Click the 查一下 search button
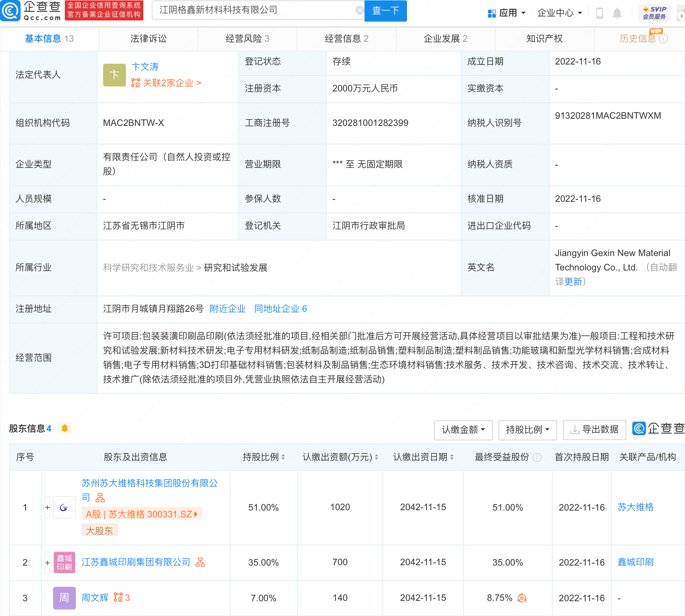685x616 pixels. click(x=385, y=11)
